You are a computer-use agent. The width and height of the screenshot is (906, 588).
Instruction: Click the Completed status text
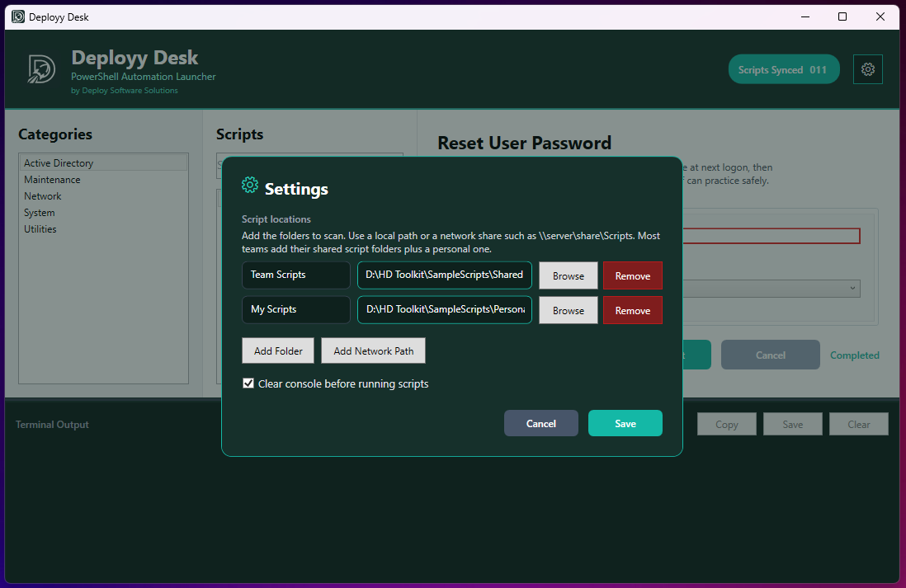(x=855, y=355)
